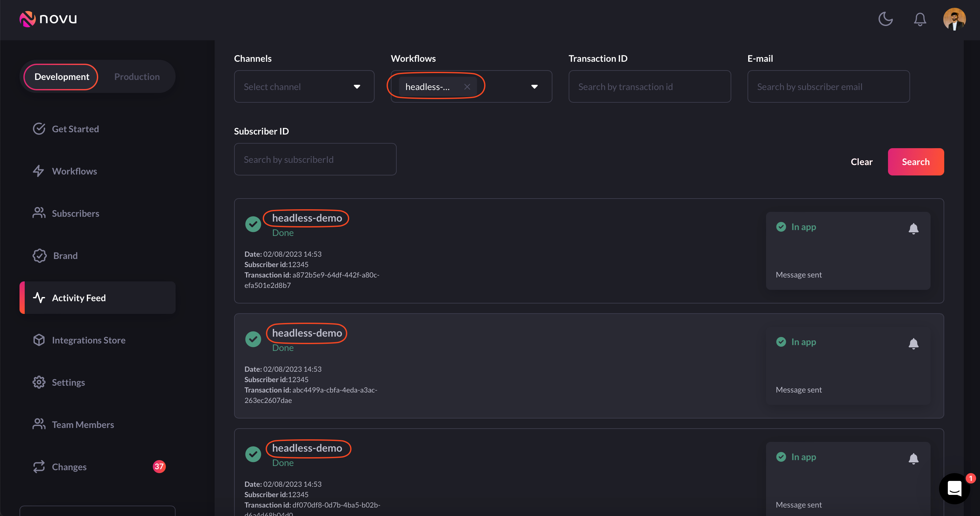Toggle dark mode moon icon
The height and width of the screenshot is (516, 980).
pos(885,19)
